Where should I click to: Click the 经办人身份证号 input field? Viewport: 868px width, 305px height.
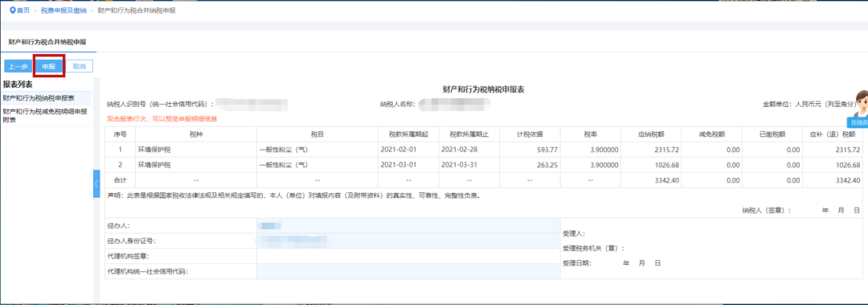(408, 241)
